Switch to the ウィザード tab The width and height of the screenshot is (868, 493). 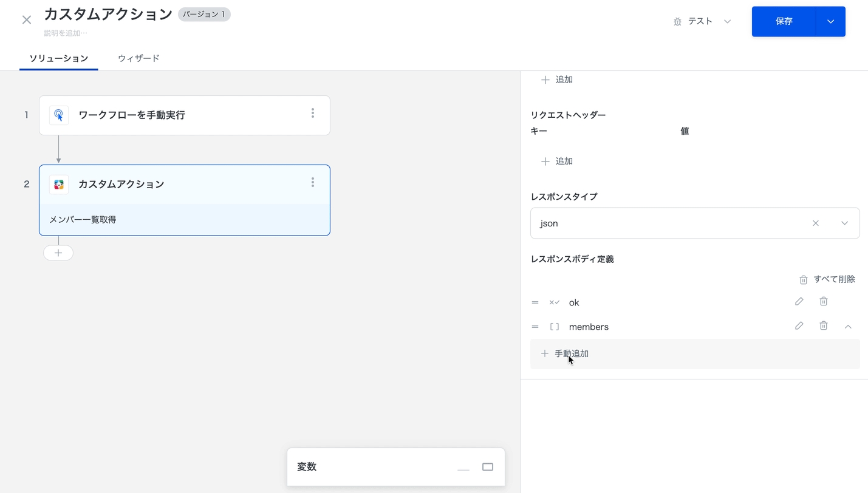(x=138, y=58)
